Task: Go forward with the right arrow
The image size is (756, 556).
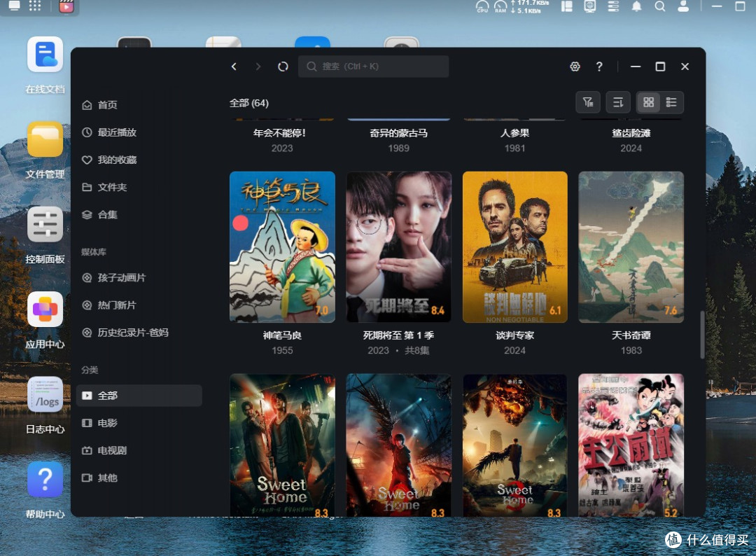Action: click(258, 67)
